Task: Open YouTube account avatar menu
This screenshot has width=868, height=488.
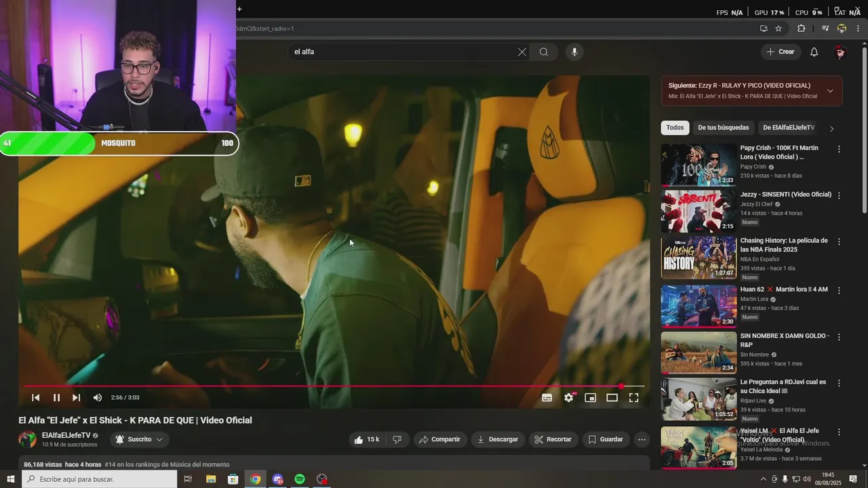Action: tap(840, 52)
